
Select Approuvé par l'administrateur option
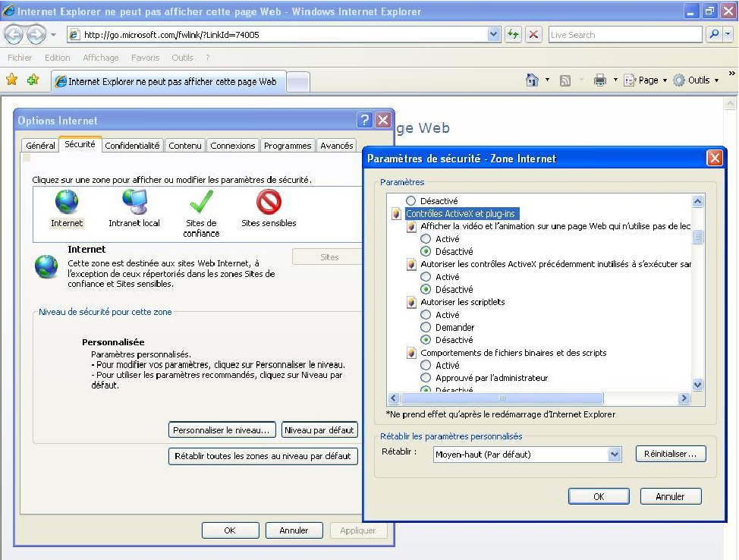coord(426,378)
